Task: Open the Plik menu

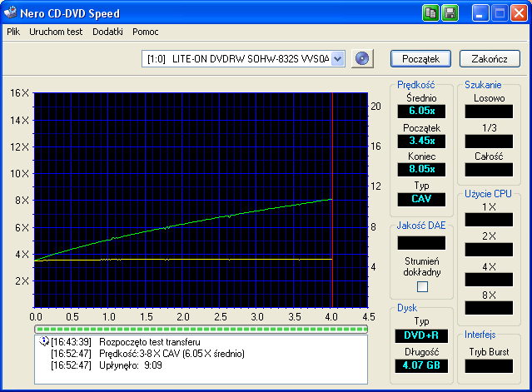Action: coord(13,32)
